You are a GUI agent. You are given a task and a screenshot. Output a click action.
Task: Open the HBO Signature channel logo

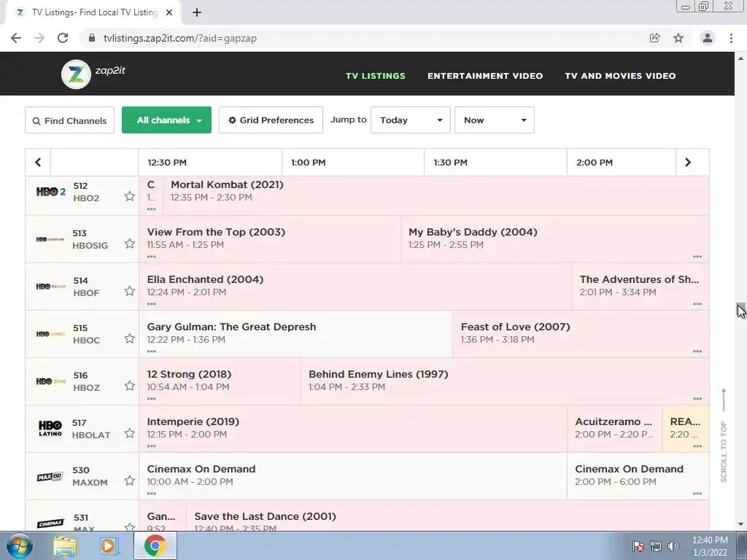[x=50, y=239]
